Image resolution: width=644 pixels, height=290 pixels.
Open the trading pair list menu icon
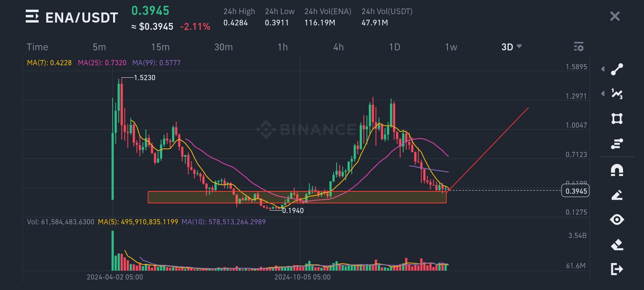(32, 17)
